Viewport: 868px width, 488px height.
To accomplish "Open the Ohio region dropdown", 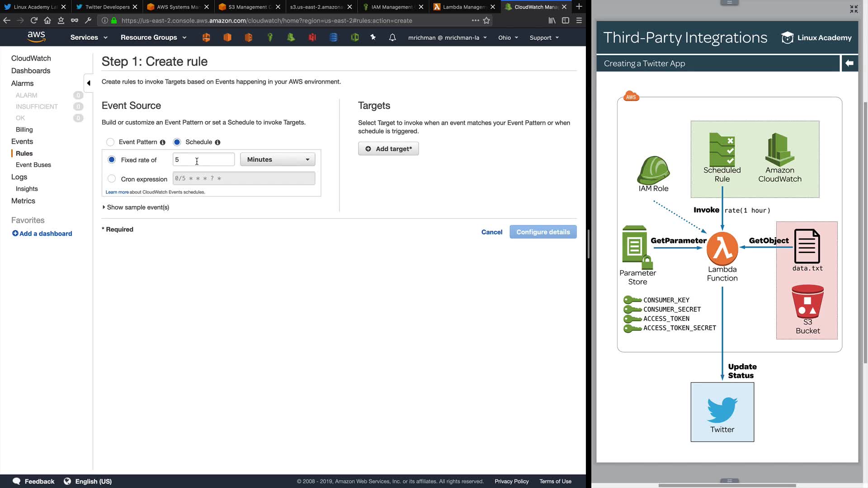I will point(508,38).
